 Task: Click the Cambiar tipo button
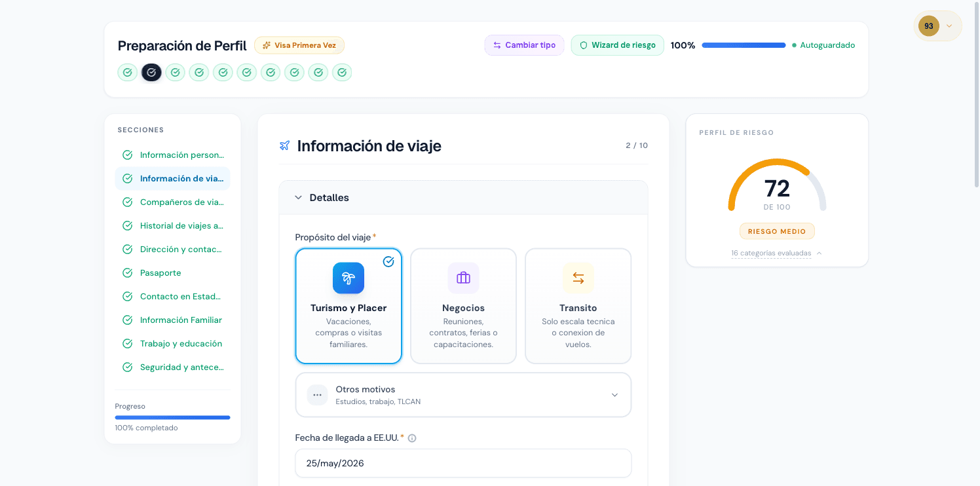(x=524, y=45)
